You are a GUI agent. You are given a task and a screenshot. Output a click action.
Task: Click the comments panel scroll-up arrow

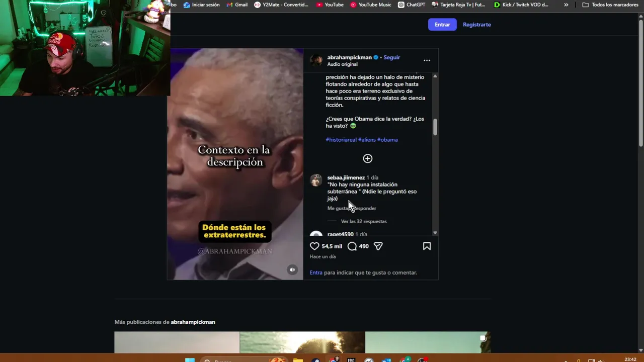coord(435,76)
